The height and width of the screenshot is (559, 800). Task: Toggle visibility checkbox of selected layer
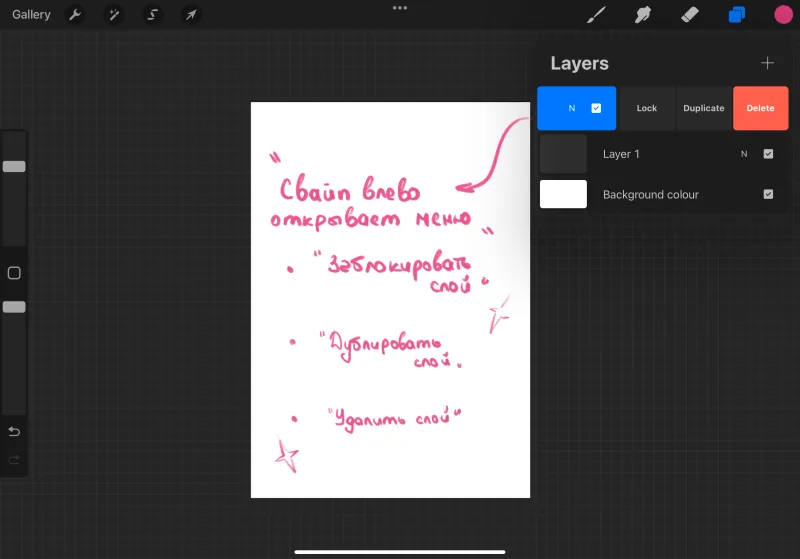click(x=596, y=108)
